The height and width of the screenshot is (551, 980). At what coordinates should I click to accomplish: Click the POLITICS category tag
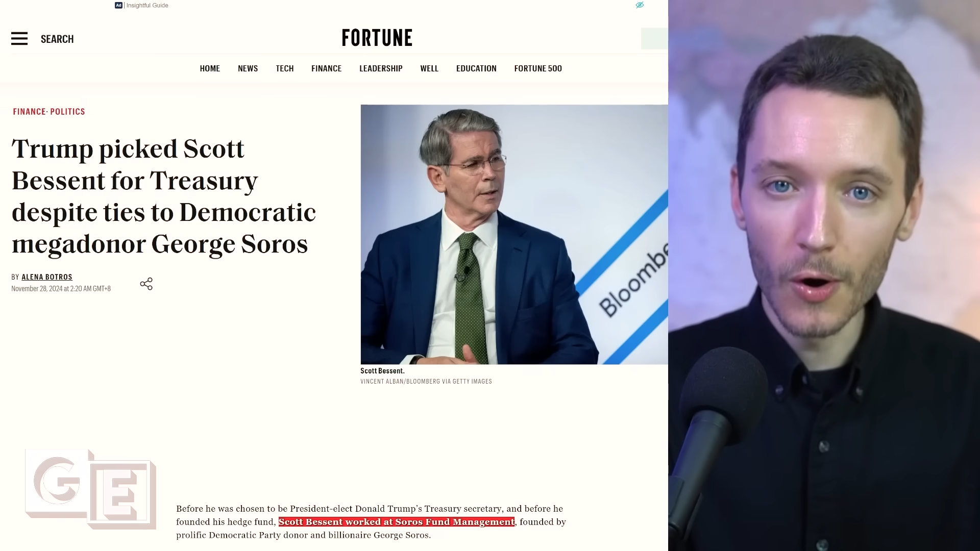[67, 112]
